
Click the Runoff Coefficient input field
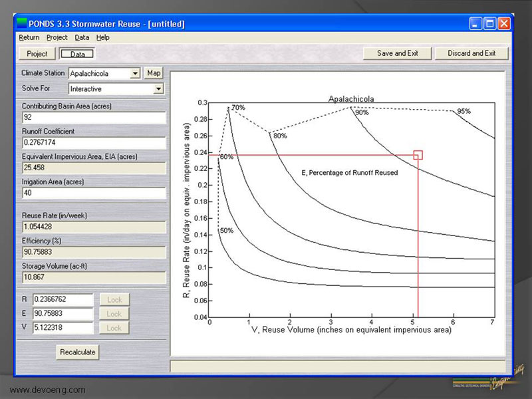(93, 142)
